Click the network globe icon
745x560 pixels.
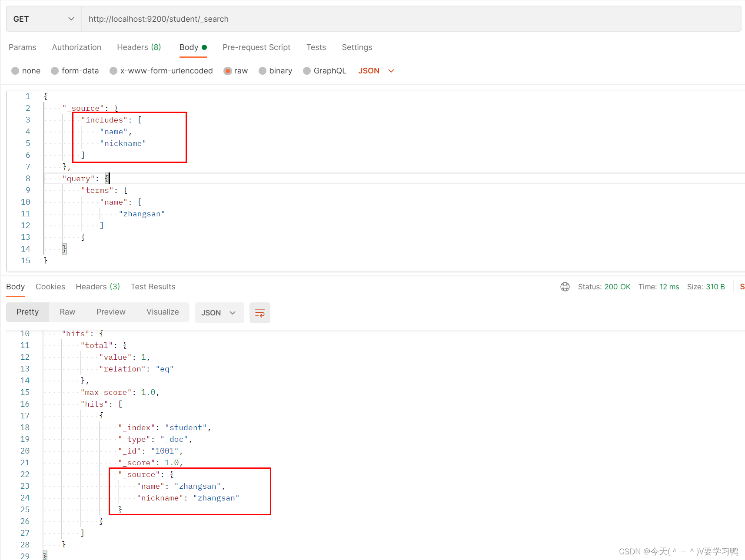565,287
